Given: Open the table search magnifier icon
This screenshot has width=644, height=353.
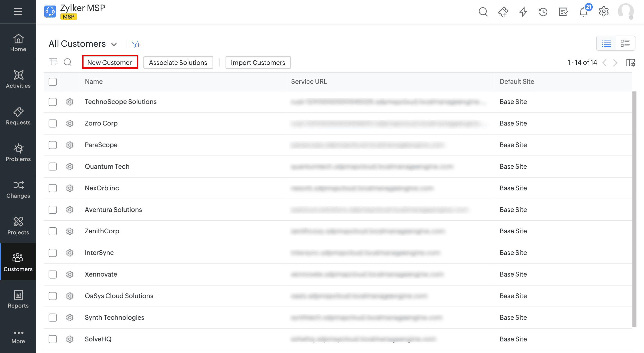Looking at the screenshot, I should coord(67,62).
